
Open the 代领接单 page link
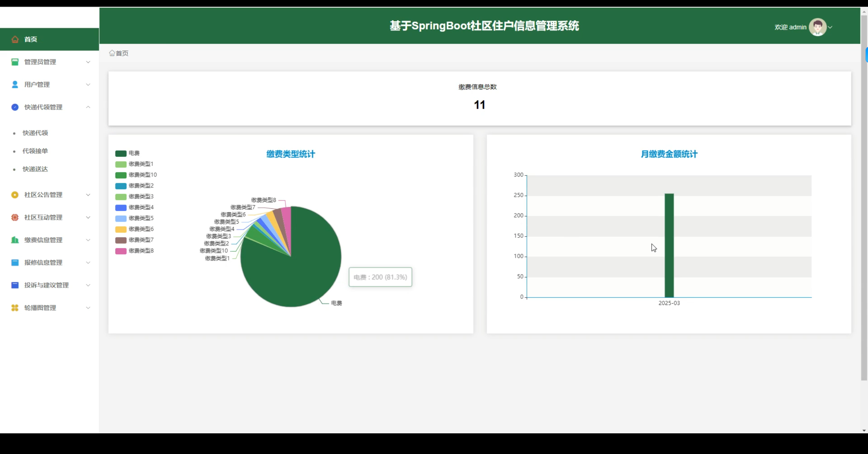pyautogui.click(x=35, y=151)
